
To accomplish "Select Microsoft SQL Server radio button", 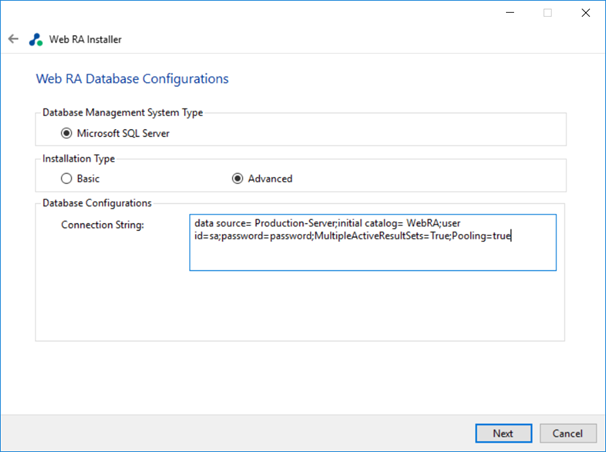I will pyautogui.click(x=67, y=133).
